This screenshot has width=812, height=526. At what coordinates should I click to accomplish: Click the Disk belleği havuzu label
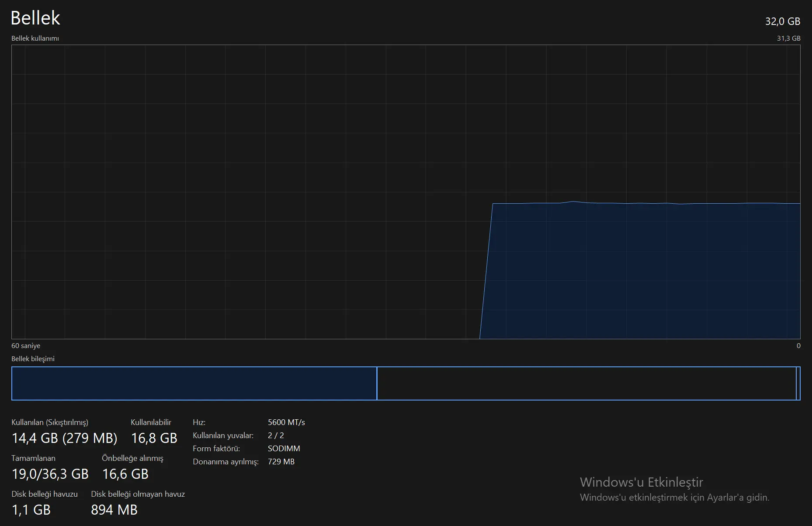[x=45, y=494]
